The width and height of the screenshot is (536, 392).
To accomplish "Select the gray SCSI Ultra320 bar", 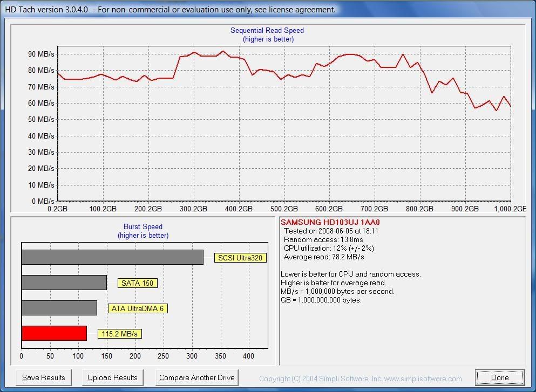I will 112,257.
